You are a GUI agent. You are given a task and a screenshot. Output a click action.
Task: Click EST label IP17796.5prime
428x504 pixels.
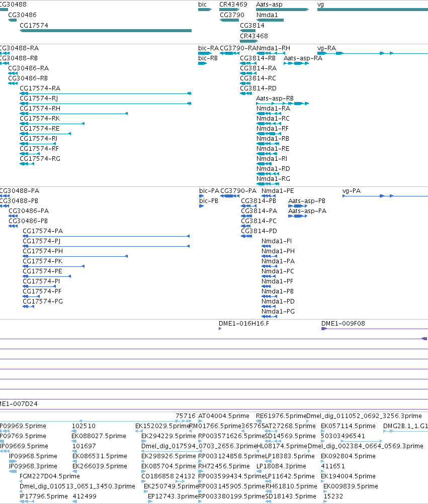[x=44, y=496]
